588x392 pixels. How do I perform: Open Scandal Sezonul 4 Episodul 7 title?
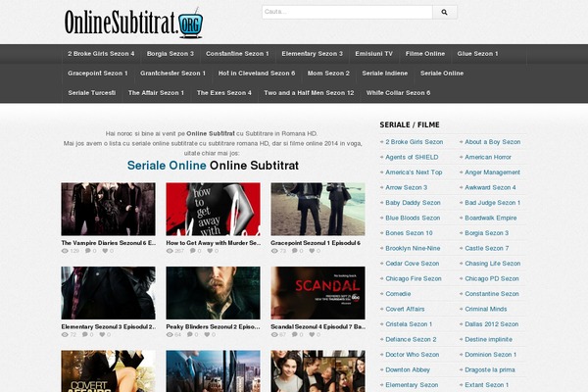pyautogui.click(x=318, y=326)
